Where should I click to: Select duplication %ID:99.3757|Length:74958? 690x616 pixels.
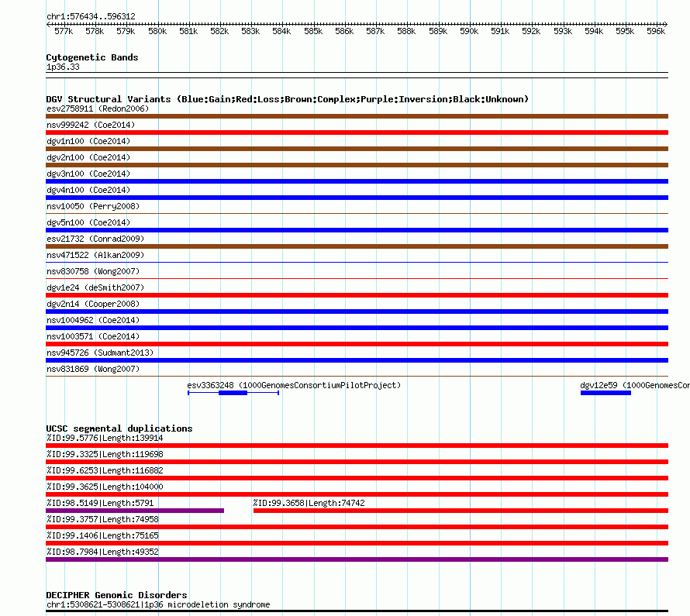(102, 519)
